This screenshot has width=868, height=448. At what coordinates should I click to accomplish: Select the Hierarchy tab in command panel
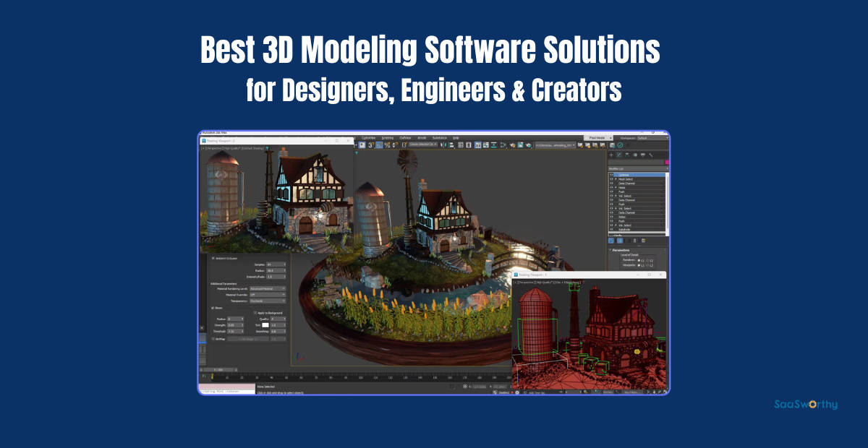pos(627,155)
